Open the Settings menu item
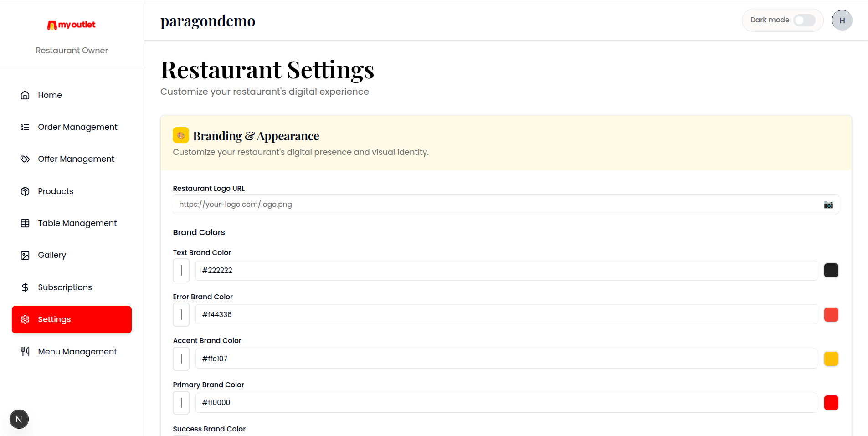Viewport: 868px width, 436px height. click(72, 319)
